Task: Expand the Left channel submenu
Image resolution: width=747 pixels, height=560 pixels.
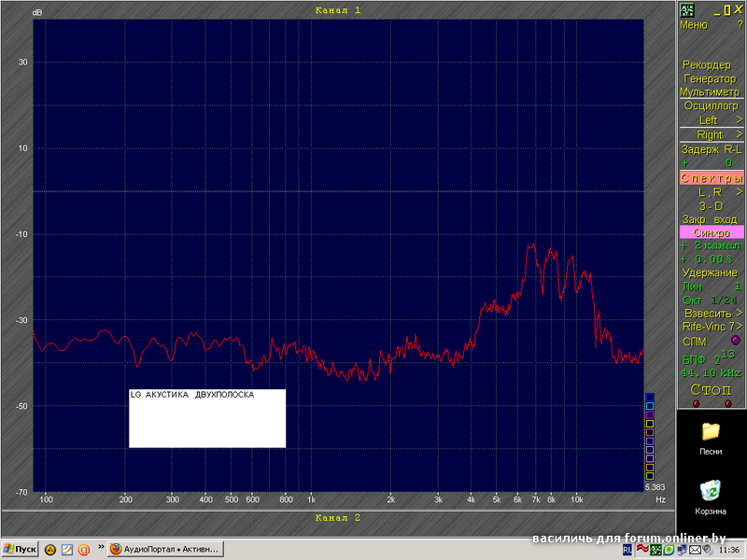Action: pos(711,120)
